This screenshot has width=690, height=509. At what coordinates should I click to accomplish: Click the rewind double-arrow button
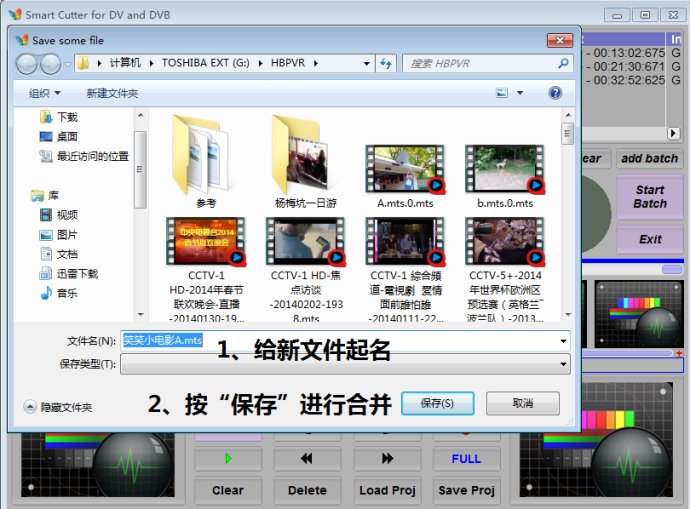click(x=307, y=458)
